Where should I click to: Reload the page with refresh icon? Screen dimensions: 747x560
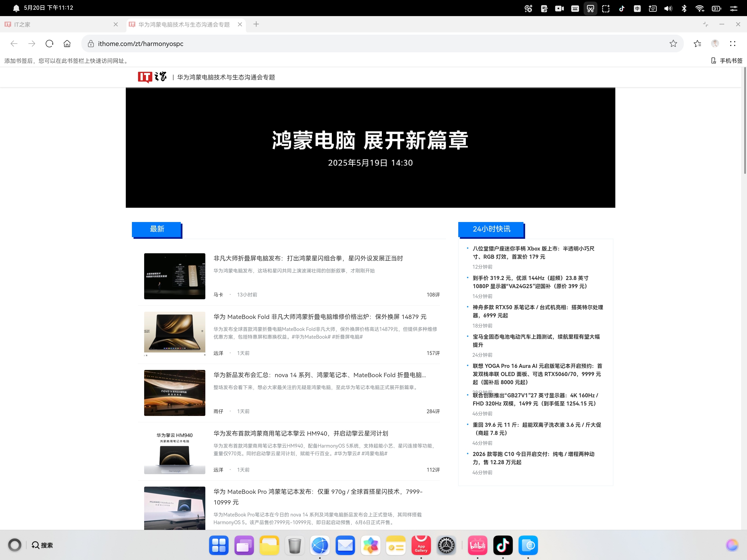coord(49,43)
